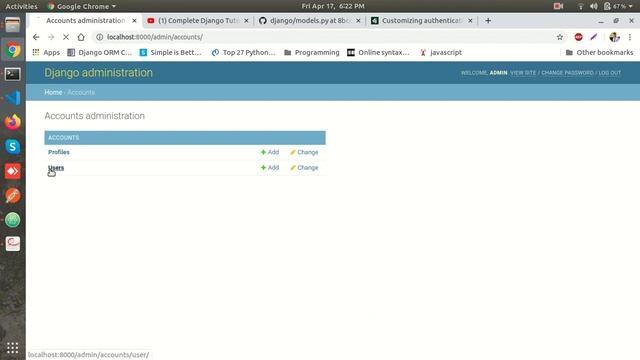
Task: Open the browser home page icon
Action: coord(81,37)
